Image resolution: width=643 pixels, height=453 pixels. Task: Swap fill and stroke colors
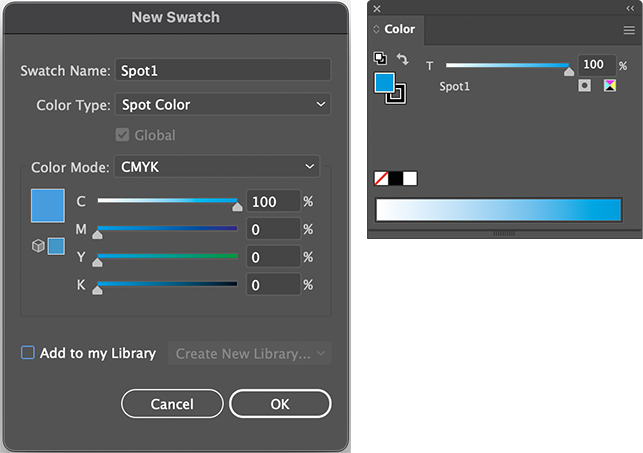[x=402, y=60]
